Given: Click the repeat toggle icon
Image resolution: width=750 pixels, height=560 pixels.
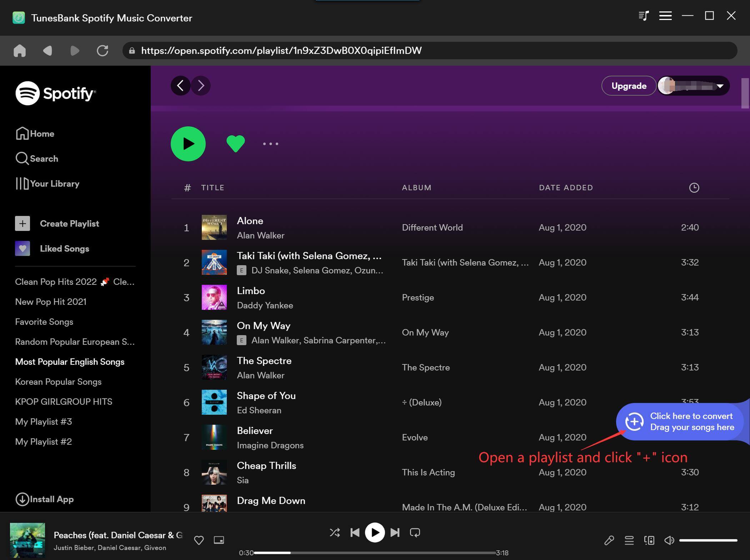Looking at the screenshot, I should tap(415, 533).
